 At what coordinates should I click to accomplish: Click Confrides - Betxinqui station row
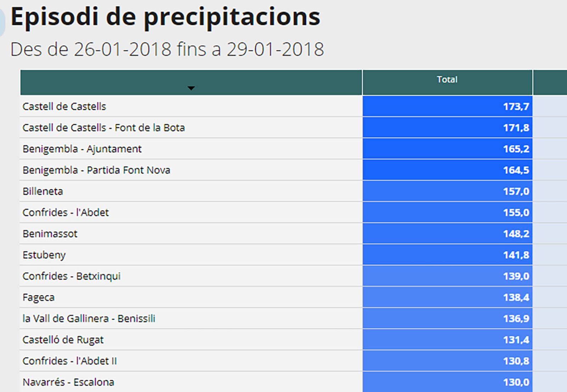(x=71, y=276)
